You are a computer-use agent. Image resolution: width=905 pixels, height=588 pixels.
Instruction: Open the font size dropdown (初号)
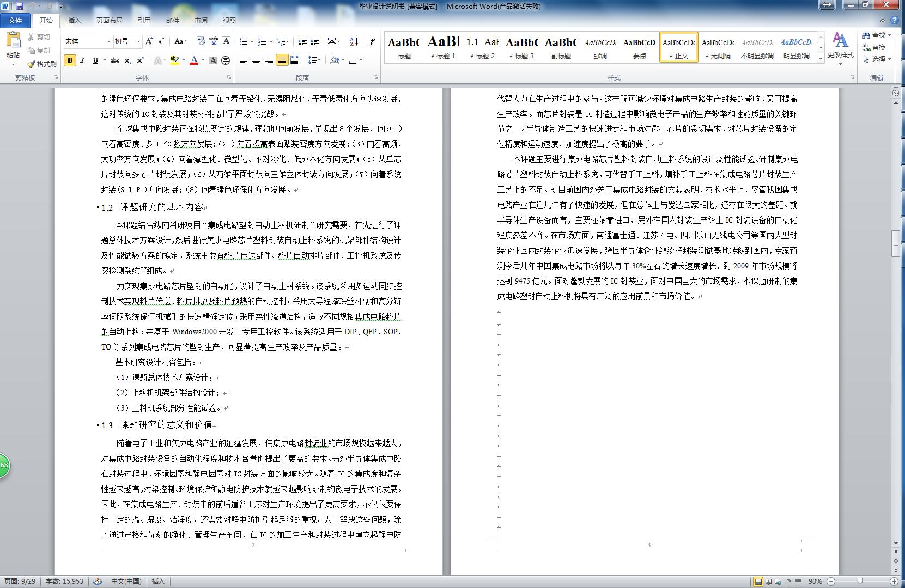pyautogui.click(x=138, y=41)
